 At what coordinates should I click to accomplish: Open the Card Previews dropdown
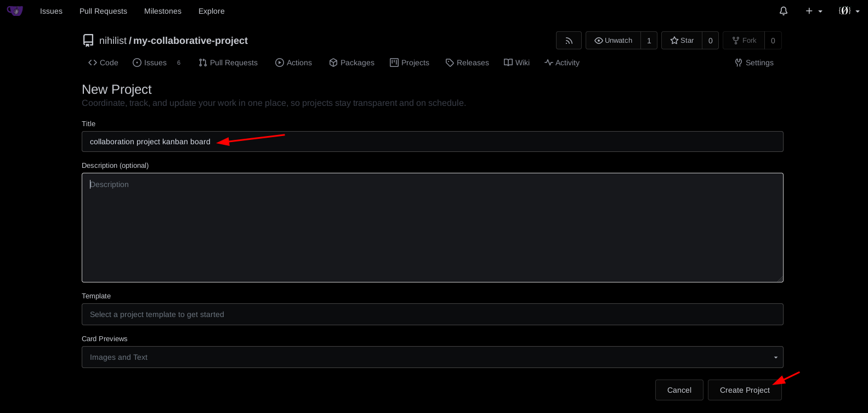coord(432,357)
